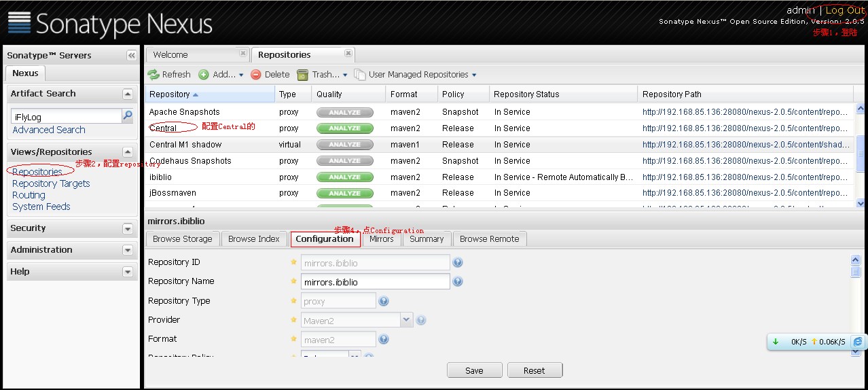Click Analyze button for Codehaus Snapshots
This screenshot has width=868, height=390.
coord(345,161)
